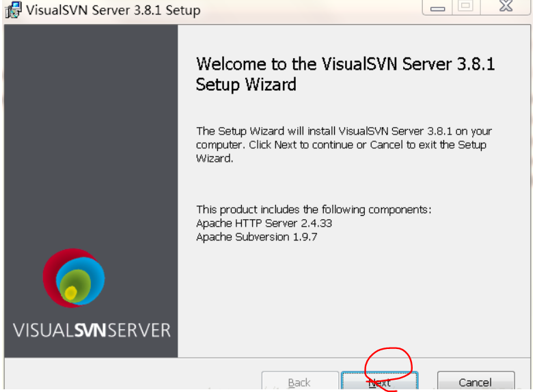537x392 pixels.
Task: Click the VisualSVN Server circular logo
Action: [x=74, y=278]
